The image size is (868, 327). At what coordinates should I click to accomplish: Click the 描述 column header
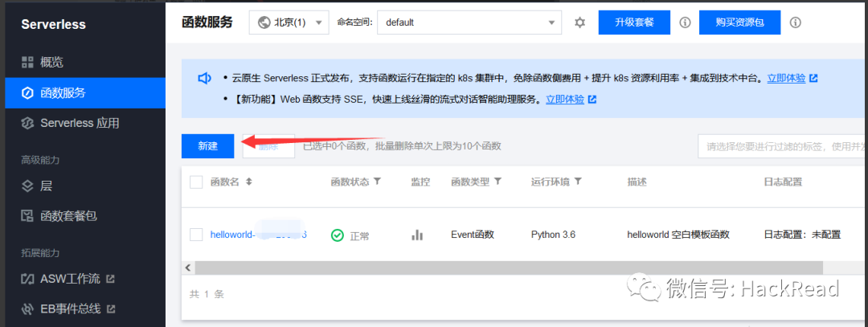point(637,182)
